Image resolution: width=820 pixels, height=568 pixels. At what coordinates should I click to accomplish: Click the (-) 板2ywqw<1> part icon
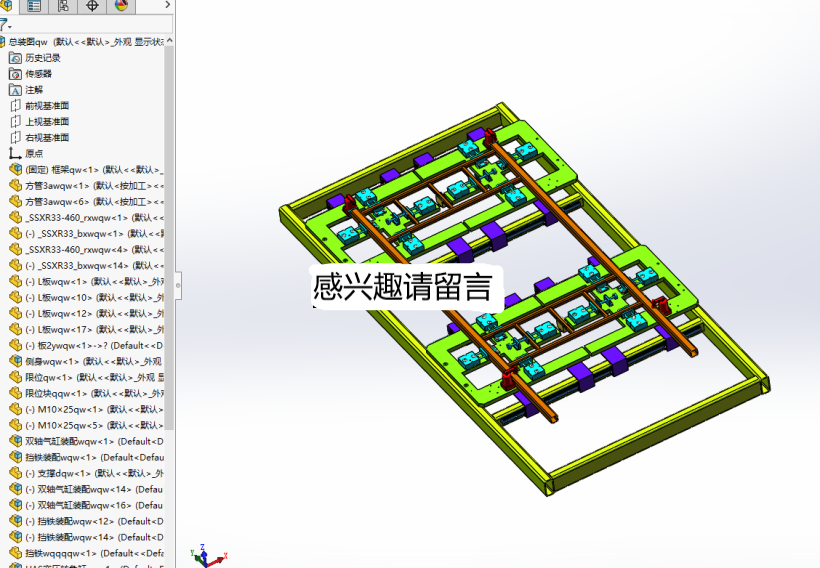pos(15,345)
